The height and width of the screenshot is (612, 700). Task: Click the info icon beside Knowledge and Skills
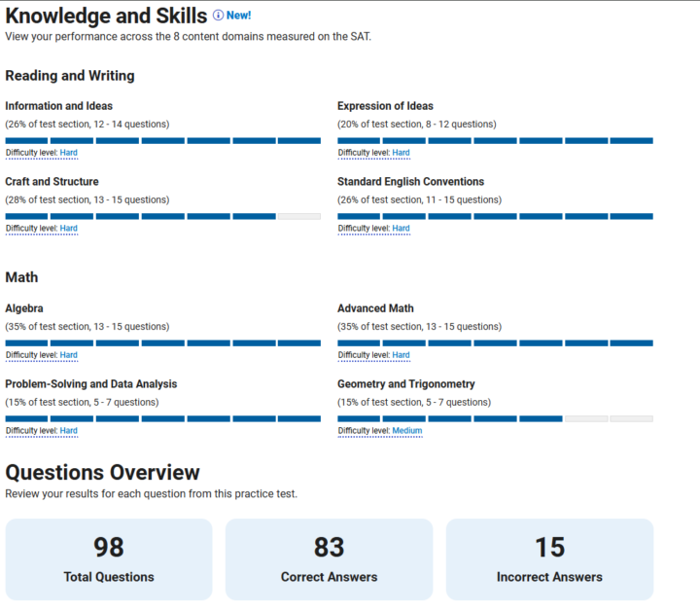point(218,16)
